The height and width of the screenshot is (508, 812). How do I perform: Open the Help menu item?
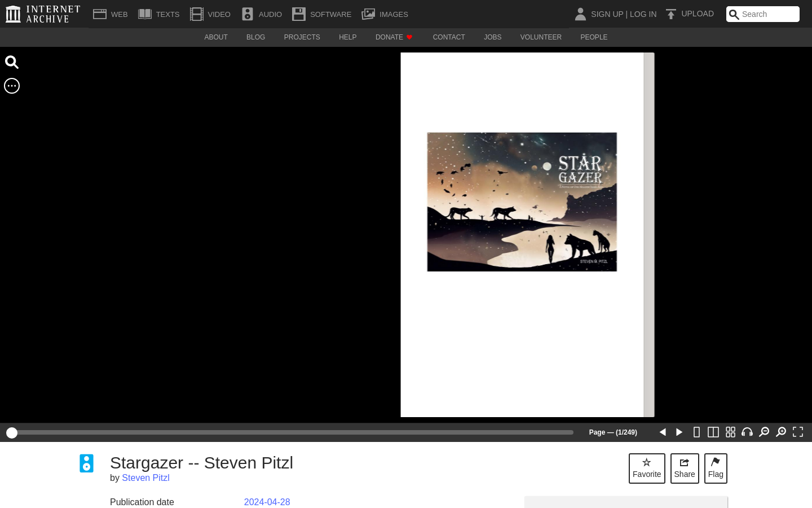pyautogui.click(x=347, y=37)
